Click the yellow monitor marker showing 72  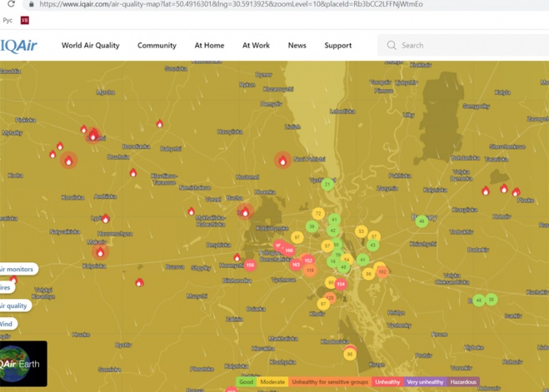coord(318,213)
